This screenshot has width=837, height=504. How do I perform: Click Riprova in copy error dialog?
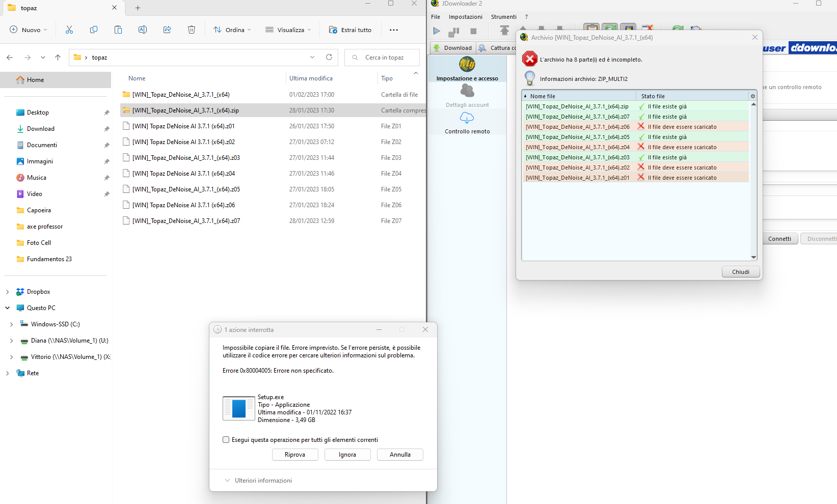point(295,455)
